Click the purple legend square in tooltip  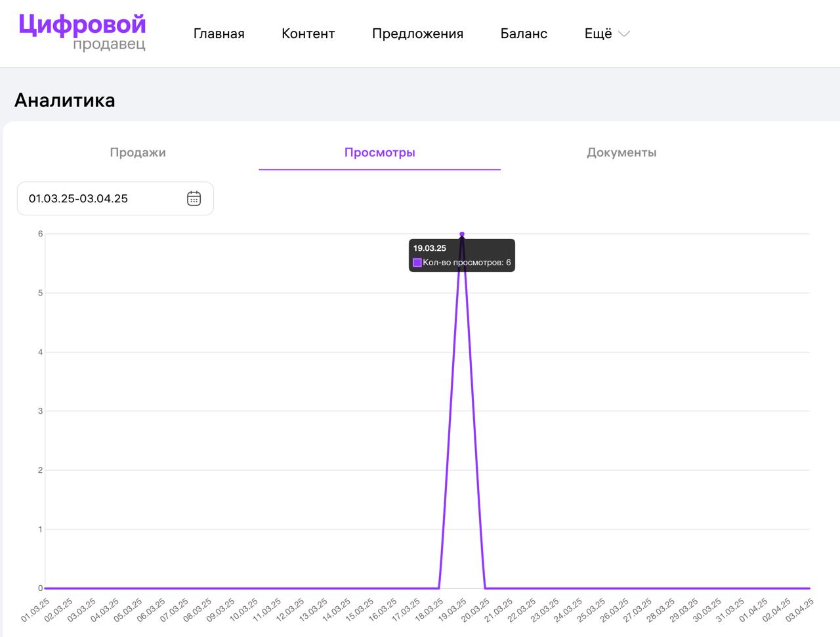[x=417, y=263]
